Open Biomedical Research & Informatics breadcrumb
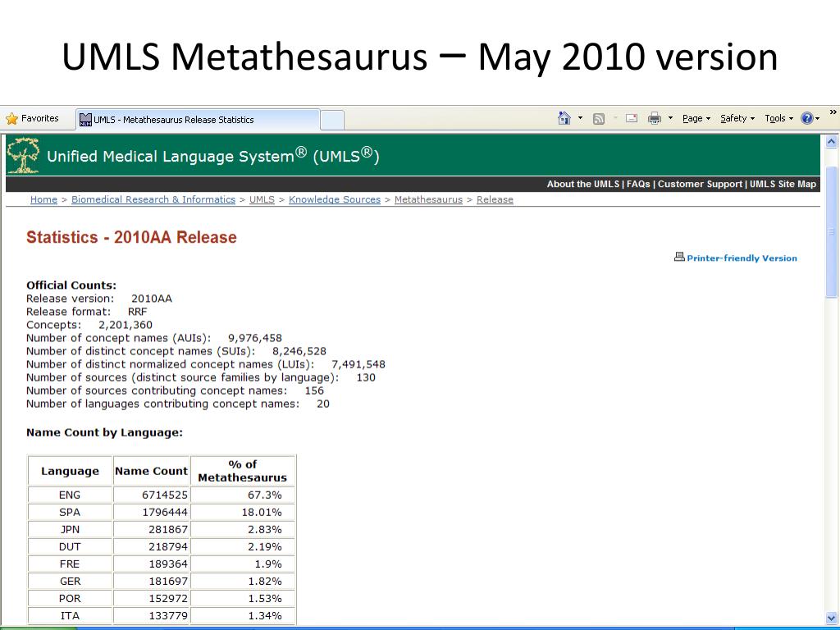Viewport: 840px width, 630px height. click(153, 199)
